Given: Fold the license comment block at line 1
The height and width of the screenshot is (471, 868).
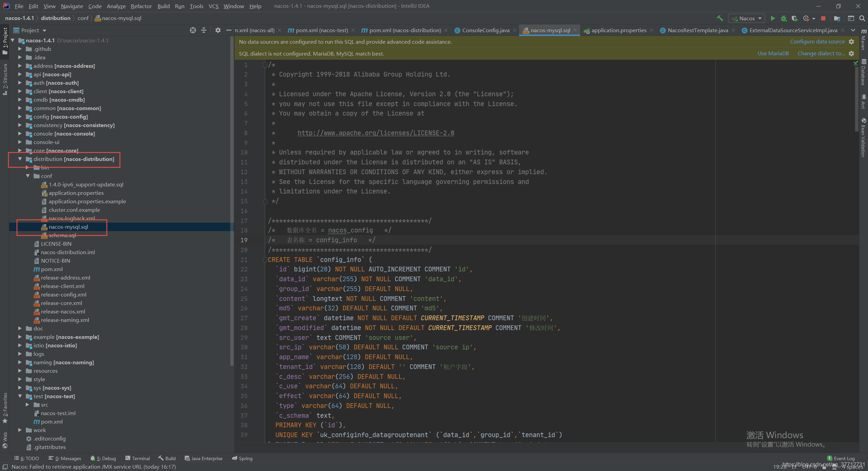Looking at the screenshot, I should (265, 65).
